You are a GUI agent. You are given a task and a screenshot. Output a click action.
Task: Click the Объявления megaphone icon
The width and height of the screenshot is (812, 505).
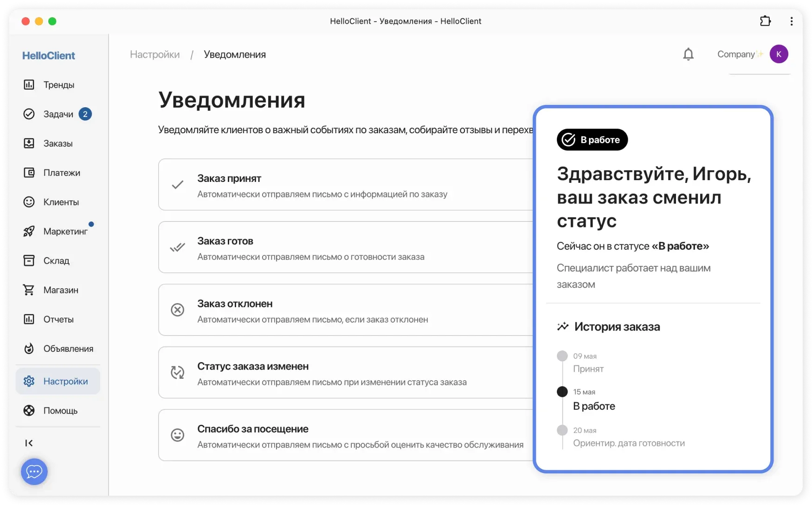pyautogui.click(x=29, y=349)
